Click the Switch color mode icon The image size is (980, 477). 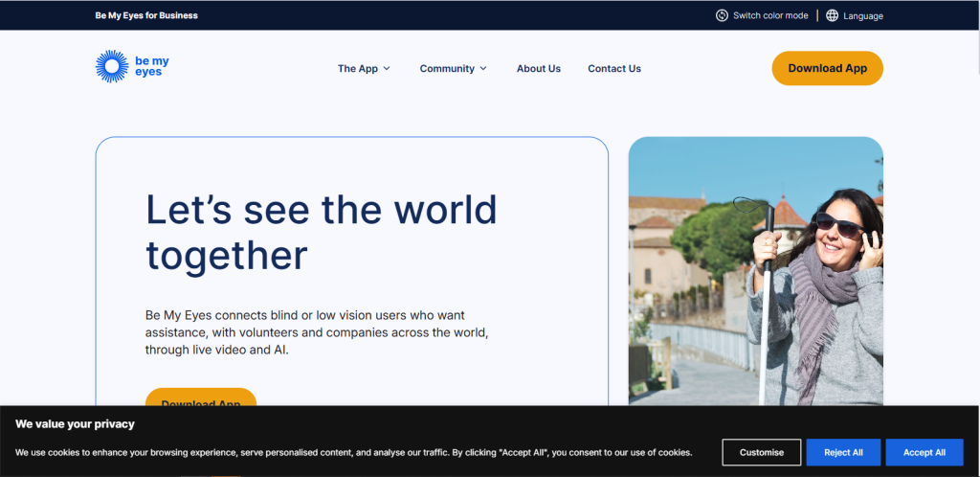pos(722,15)
